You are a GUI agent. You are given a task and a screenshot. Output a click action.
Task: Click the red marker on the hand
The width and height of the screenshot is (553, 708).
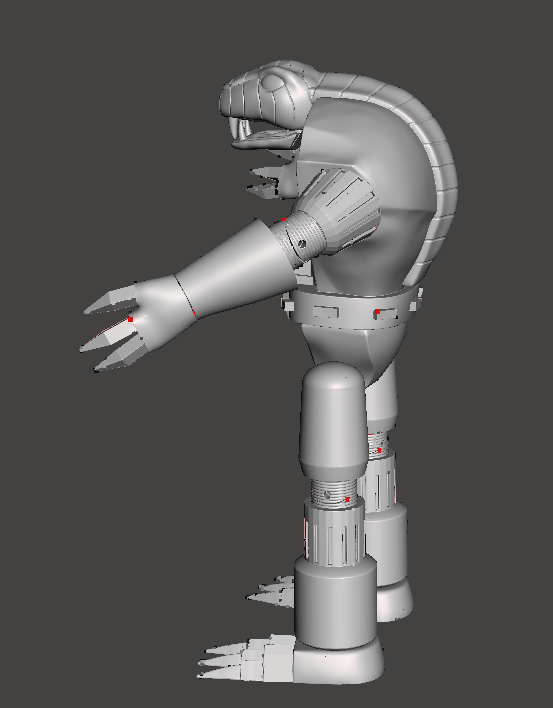(130, 319)
